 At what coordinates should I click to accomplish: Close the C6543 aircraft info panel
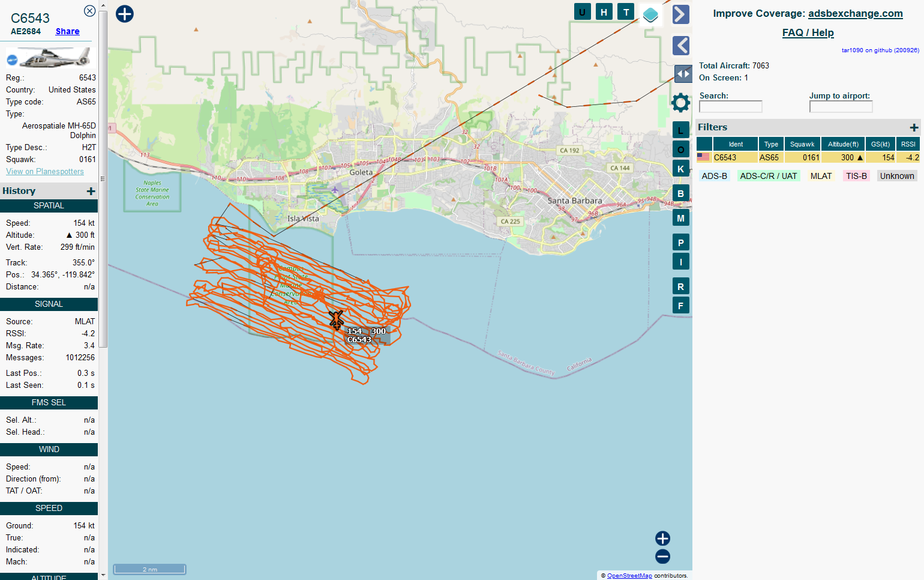[x=89, y=11]
